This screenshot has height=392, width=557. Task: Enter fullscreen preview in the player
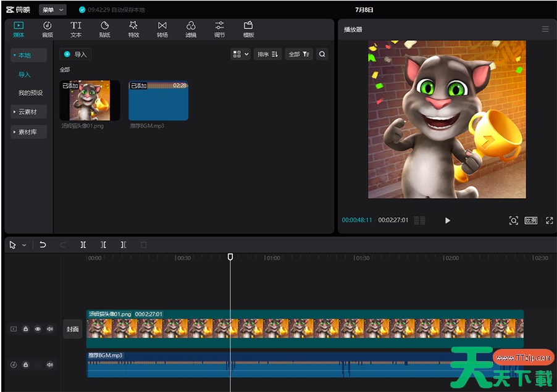549,220
